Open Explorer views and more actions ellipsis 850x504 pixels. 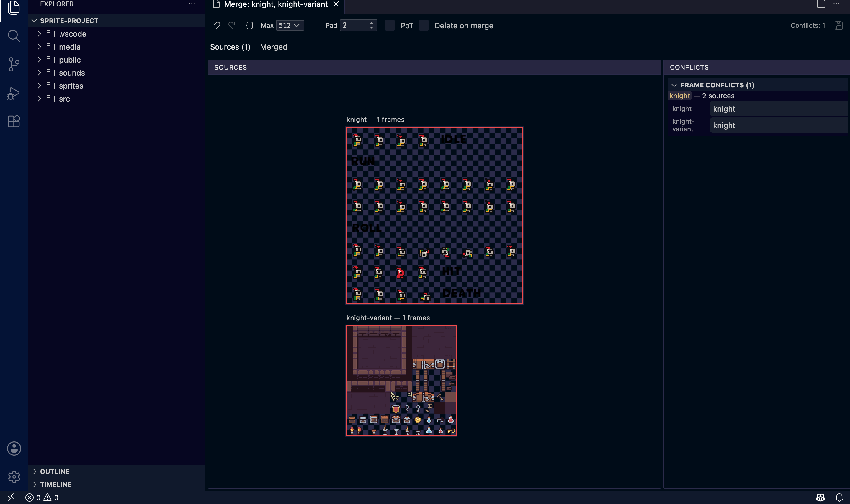192,4
